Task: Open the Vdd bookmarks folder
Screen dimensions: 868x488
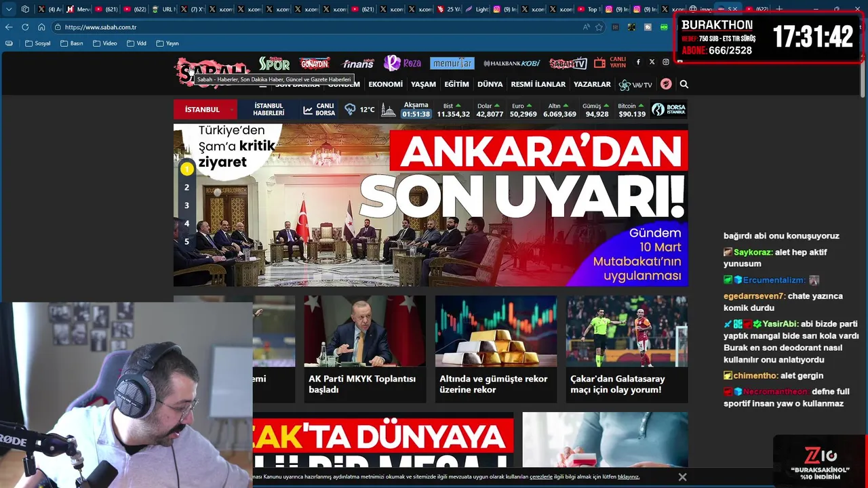Action: click(136, 43)
